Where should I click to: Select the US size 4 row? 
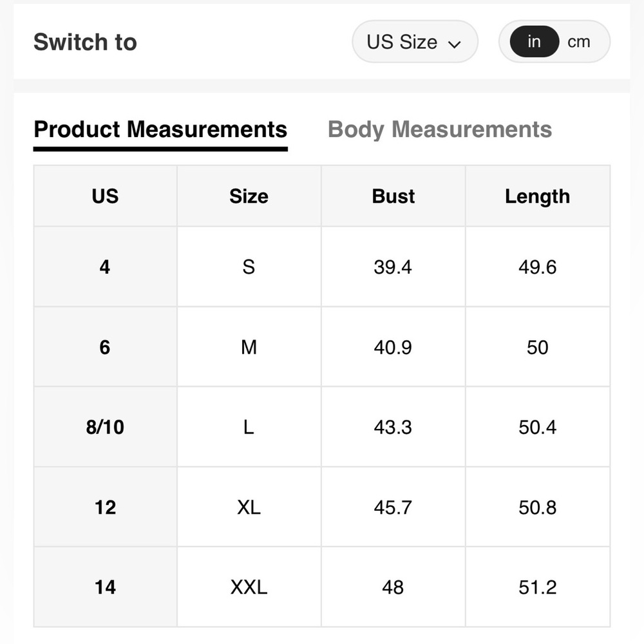105,267
